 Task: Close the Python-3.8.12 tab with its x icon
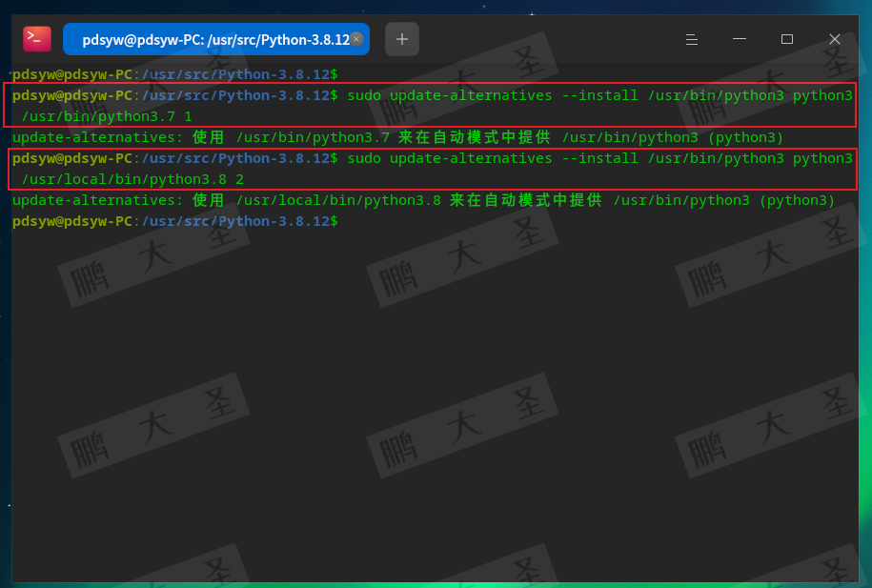point(356,39)
